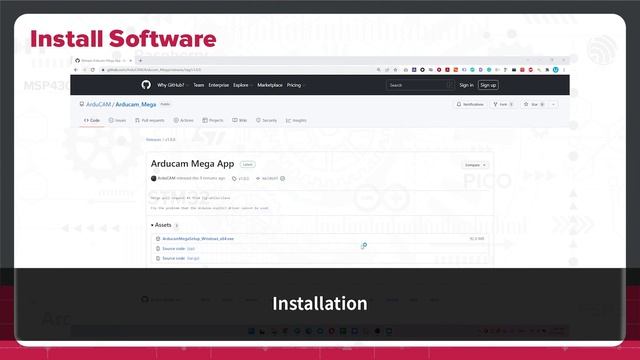
Task: Switch to the Code tab
Action: (x=92, y=120)
